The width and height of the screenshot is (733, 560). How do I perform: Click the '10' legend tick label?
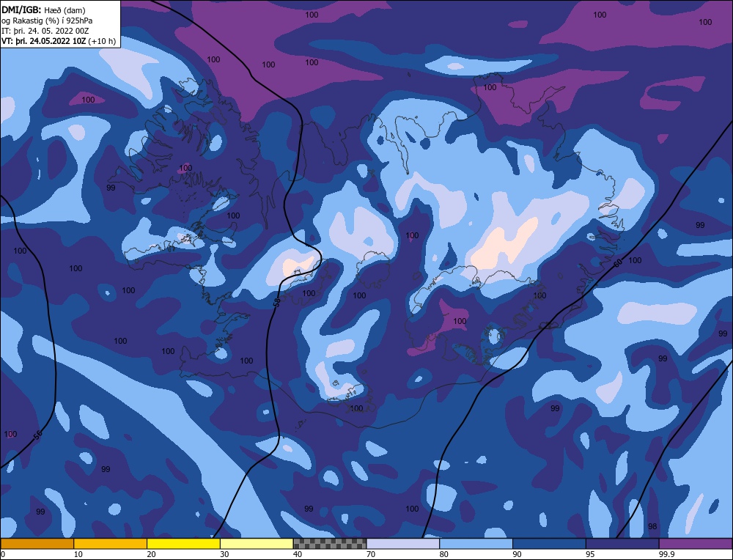(78, 554)
